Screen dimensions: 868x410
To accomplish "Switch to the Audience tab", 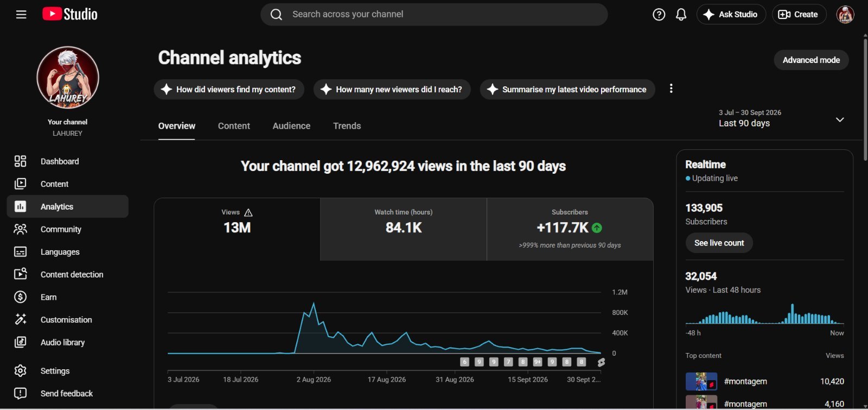I will point(291,126).
